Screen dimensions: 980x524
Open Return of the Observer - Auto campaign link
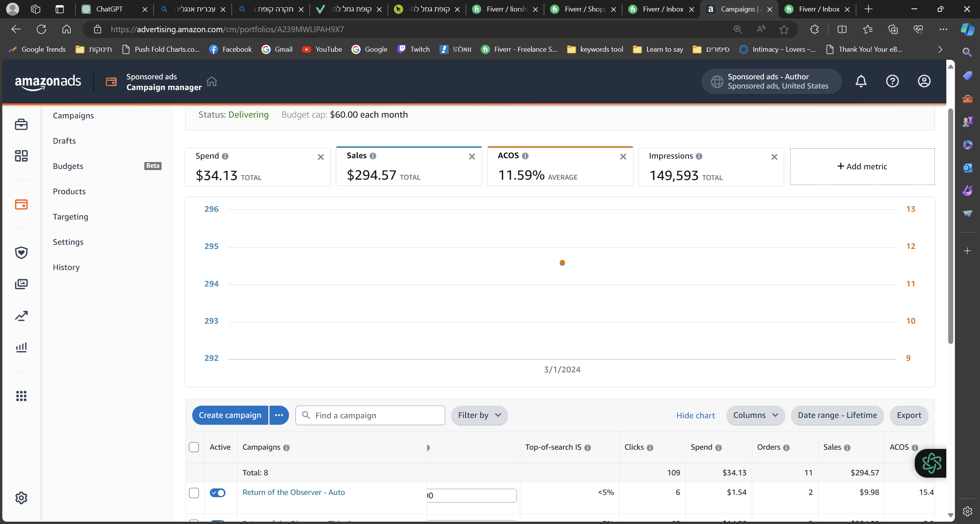tap(294, 492)
